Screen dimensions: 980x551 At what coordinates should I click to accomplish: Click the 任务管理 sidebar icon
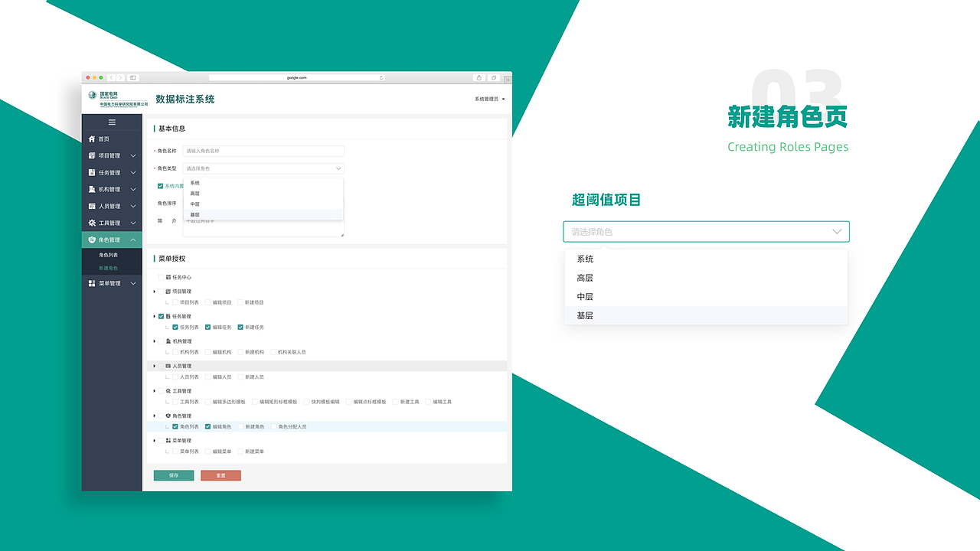pos(92,173)
